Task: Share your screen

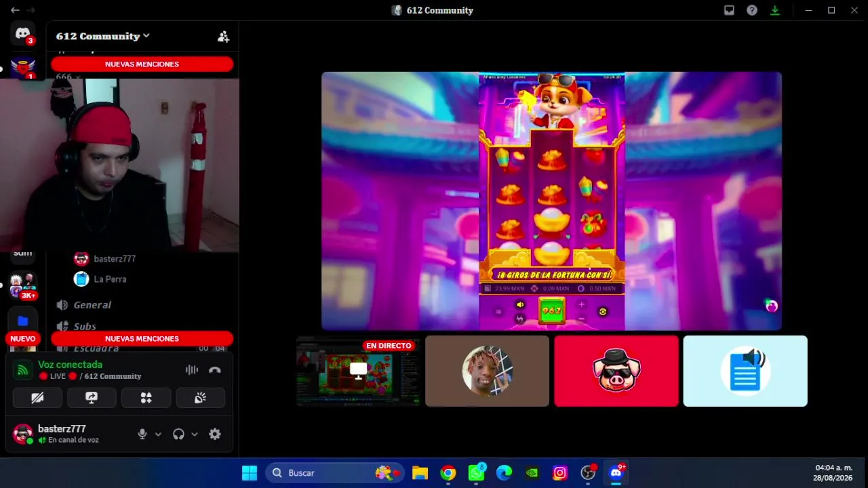Action: pyautogui.click(x=92, y=398)
